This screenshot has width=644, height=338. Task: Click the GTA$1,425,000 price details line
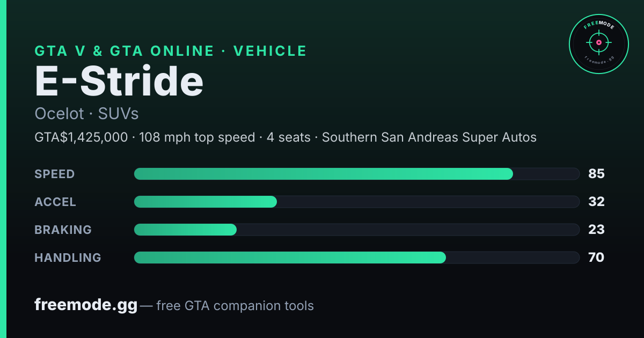coord(286,137)
